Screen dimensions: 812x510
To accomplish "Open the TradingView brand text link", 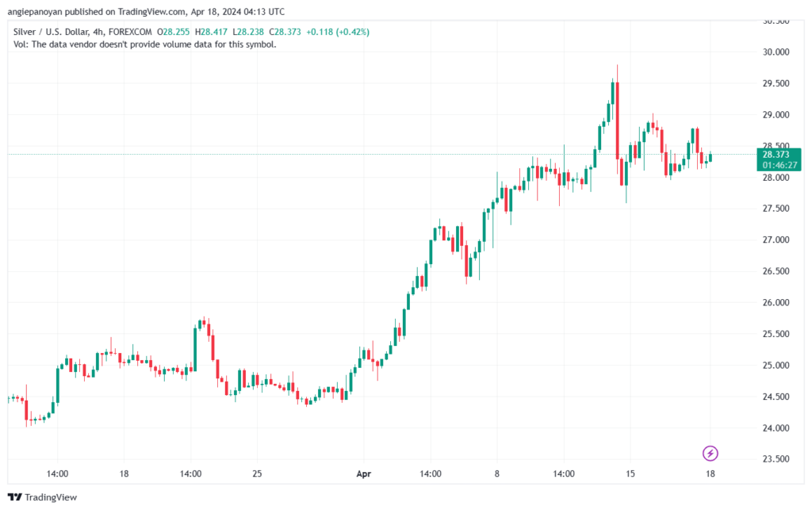I will click(51, 497).
